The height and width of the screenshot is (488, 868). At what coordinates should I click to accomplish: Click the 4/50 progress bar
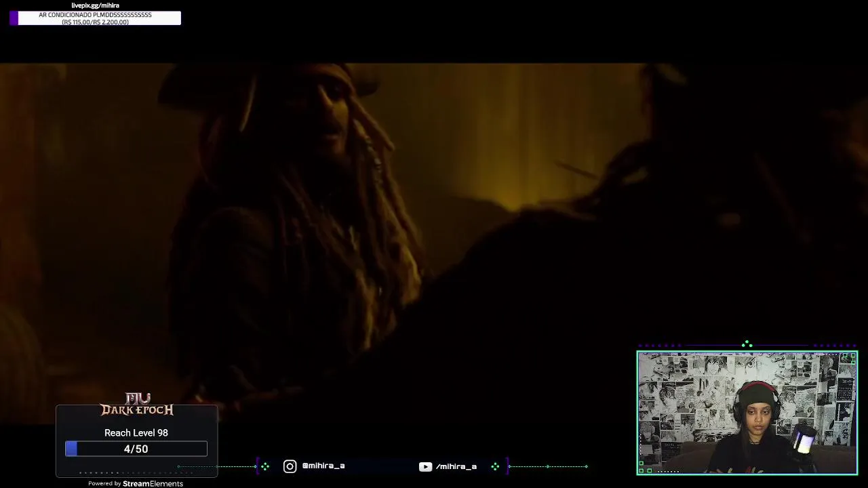136,449
